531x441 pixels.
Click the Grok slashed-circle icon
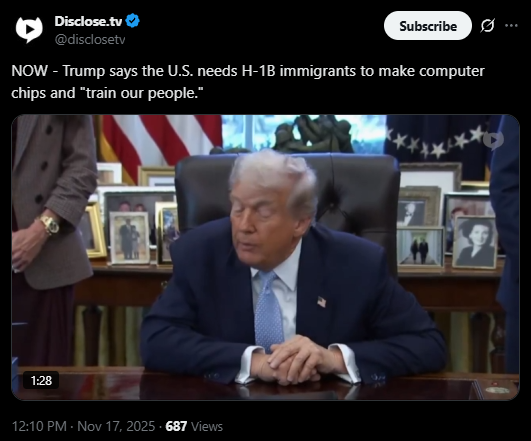(x=488, y=25)
